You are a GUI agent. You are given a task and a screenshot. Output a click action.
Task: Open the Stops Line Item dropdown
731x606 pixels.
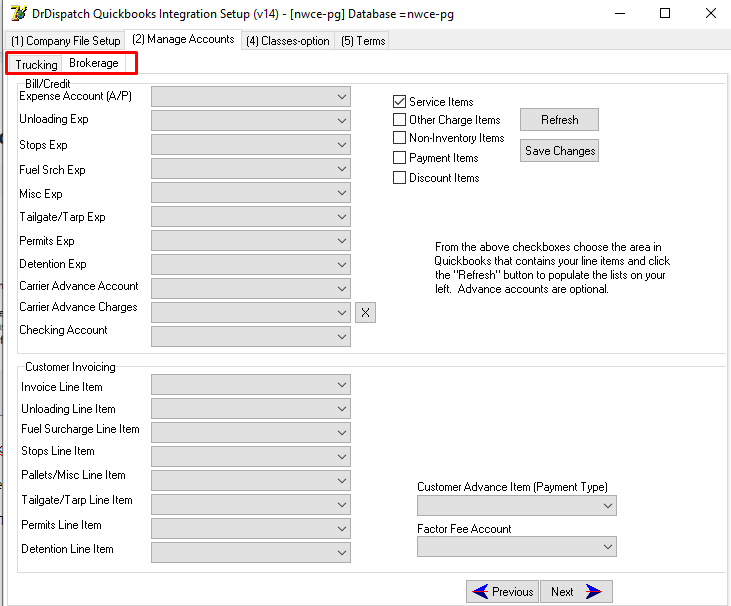point(251,457)
